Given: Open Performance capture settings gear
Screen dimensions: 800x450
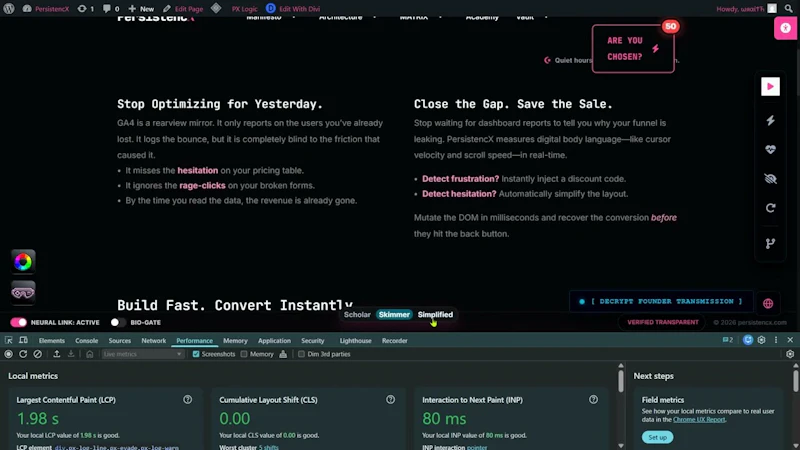Looking at the screenshot, I should click(790, 354).
